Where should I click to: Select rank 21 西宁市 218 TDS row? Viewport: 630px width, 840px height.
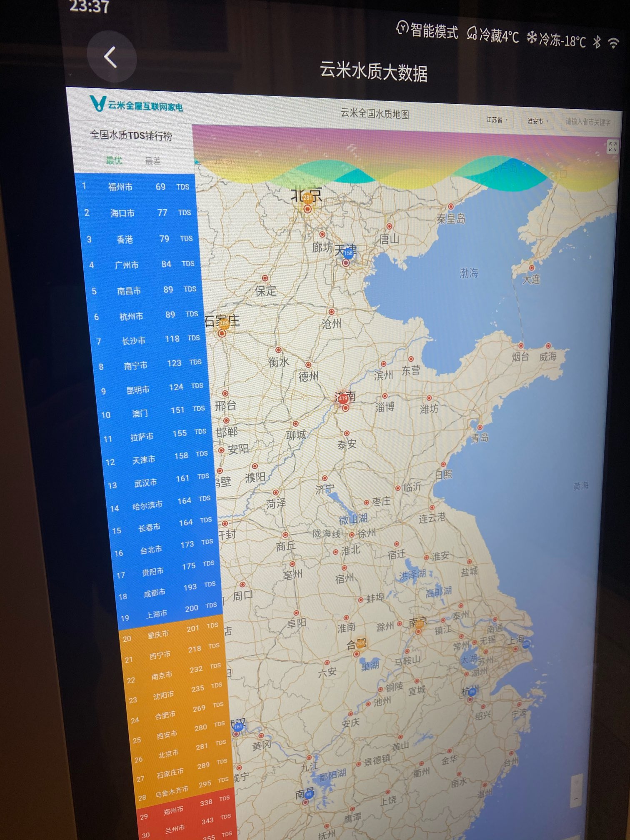(x=173, y=653)
